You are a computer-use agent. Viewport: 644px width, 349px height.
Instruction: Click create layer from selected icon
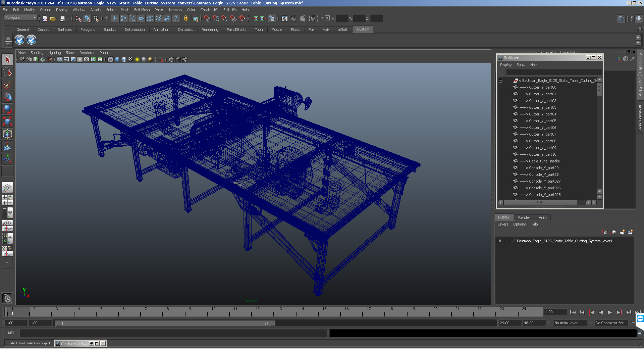click(630, 232)
